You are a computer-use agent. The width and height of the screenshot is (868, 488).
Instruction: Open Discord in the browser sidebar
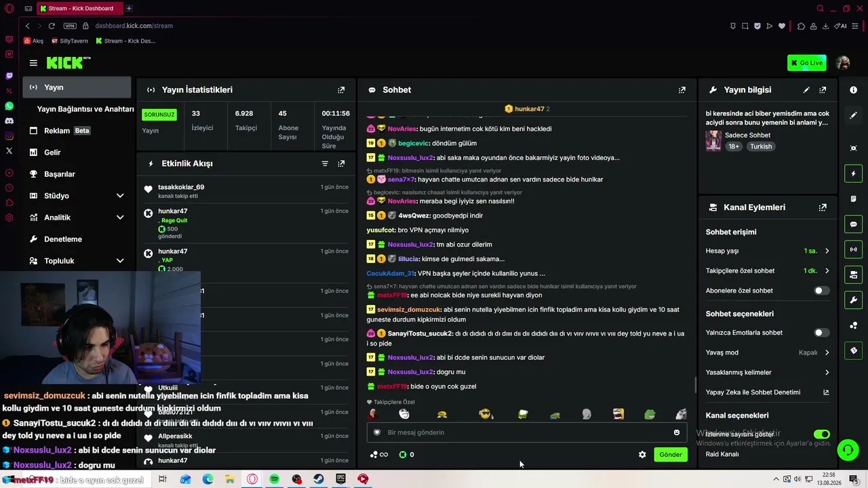(9, 121)
